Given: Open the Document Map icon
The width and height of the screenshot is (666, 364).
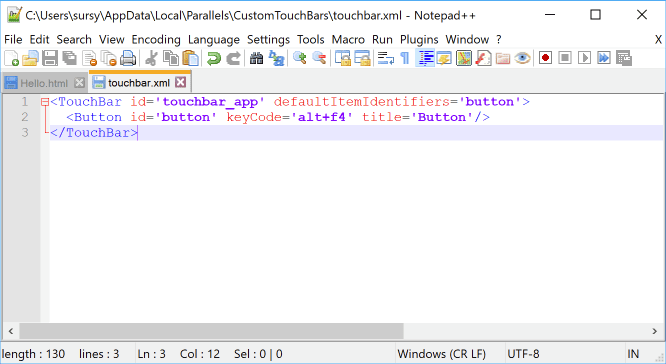Looking at the screenshot, I should tap(464, 58).
